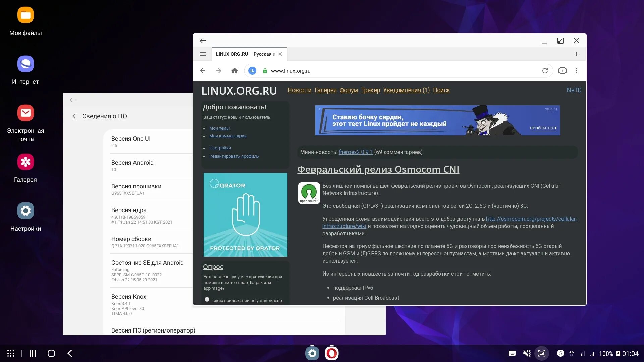Open Settings desktop shortcut
Viewport: 644px width, 362px height.
click(x=25, y=217)
